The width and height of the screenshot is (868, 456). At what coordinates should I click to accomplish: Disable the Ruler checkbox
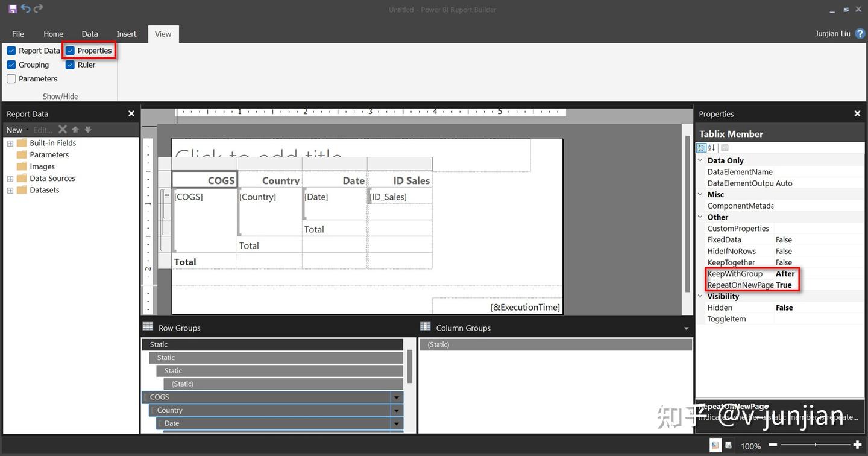point(69,65)
